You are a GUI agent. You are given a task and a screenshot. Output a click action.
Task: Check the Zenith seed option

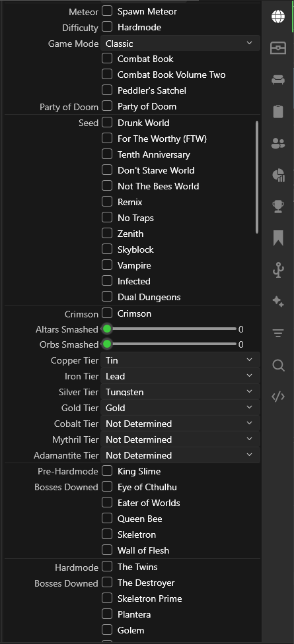(107, 234)
